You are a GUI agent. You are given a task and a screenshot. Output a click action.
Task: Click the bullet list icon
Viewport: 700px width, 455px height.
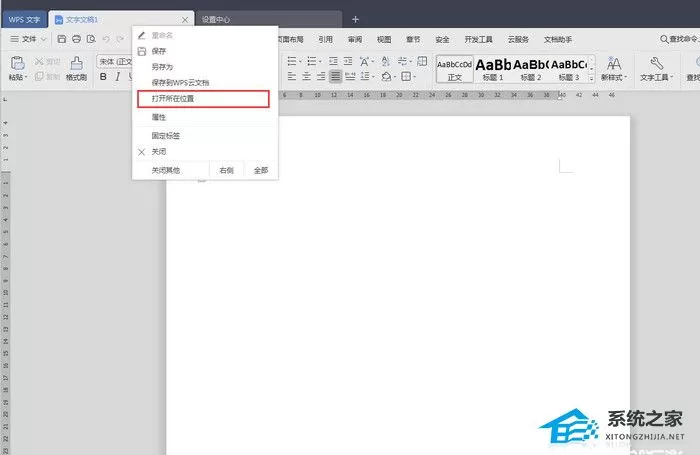click(292, 61)
